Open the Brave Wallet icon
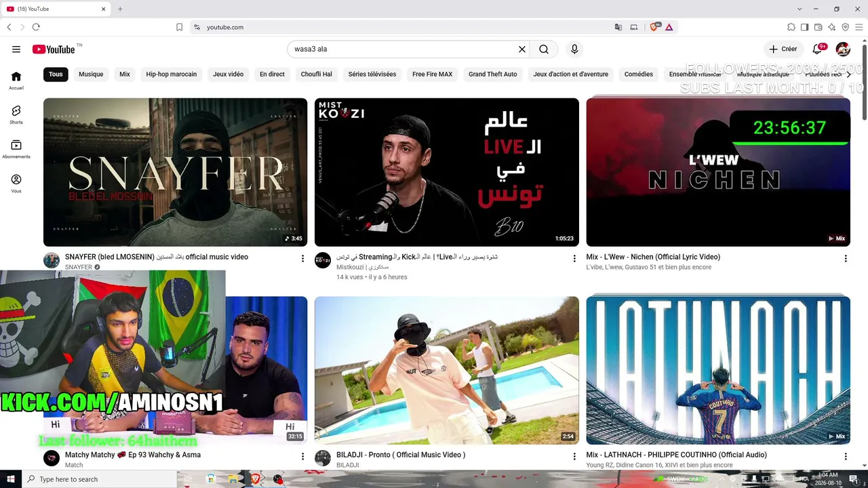 coord(818,27)
